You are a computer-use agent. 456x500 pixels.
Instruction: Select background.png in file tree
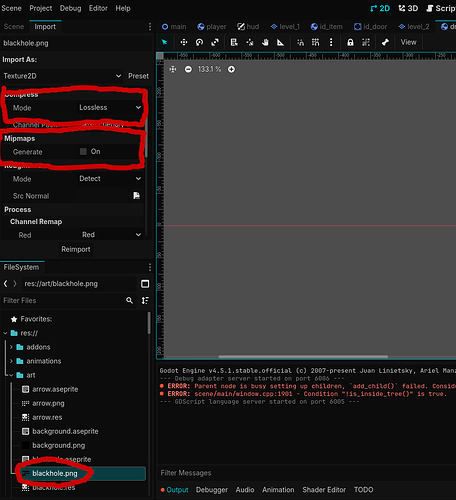pos(59,445)
